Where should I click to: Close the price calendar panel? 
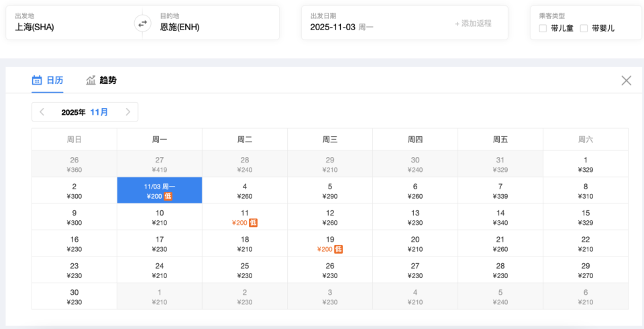(x=626, y=81)
